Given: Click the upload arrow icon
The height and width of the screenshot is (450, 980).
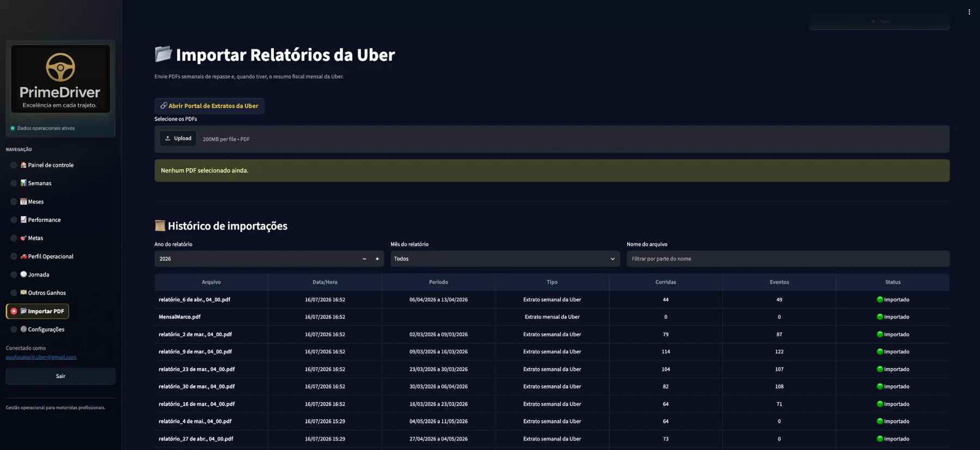Looking at the screenshot, I should click(168, 138).
